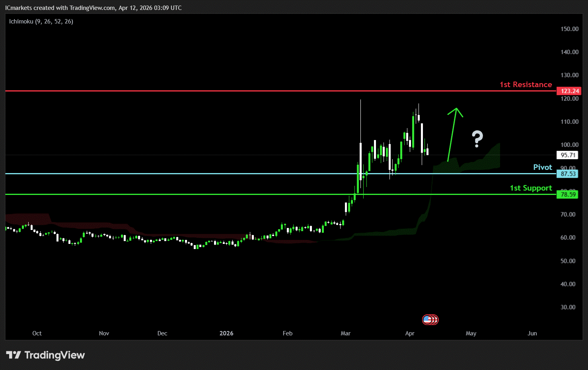Viewport: 588px width, 370px height.
Task: Click the 1st Support text label
Action: pos(531,188)
